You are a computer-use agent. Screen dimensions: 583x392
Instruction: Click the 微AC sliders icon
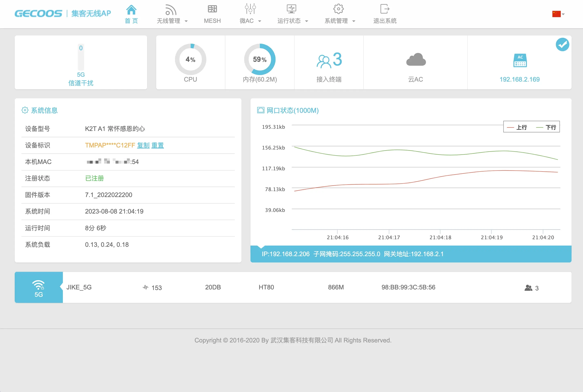tap(250, 9)
